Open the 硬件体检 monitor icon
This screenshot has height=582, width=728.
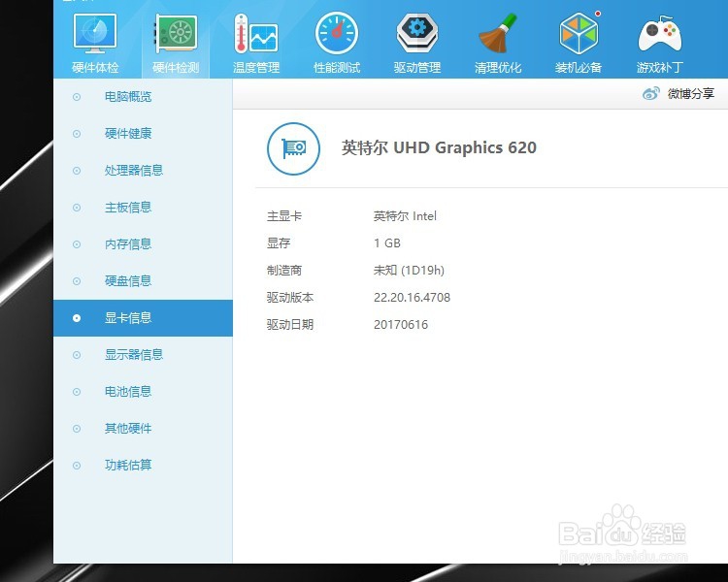(95, 33)
